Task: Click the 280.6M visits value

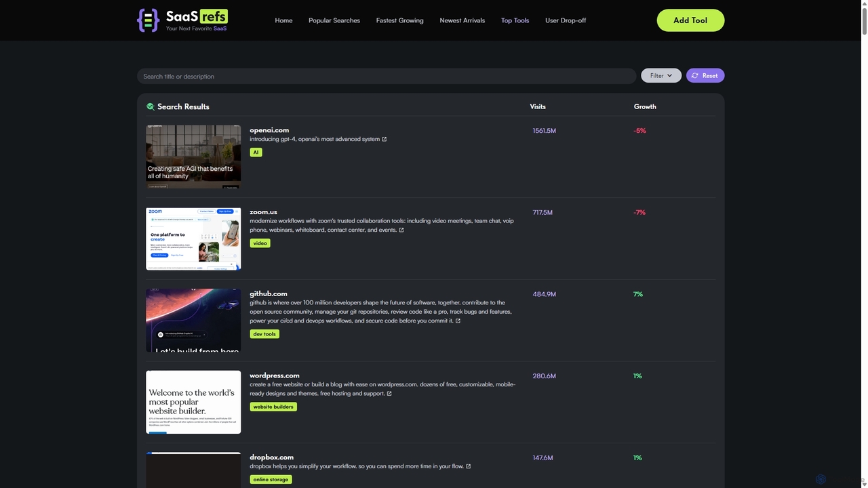Action: 545,376
